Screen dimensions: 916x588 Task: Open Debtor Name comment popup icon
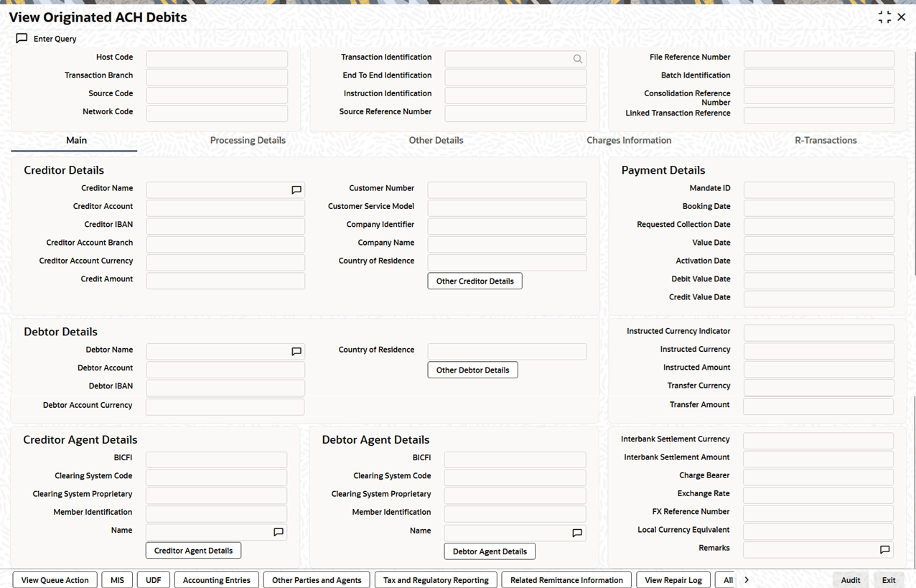pyautogui.click(x=296, y=352)
